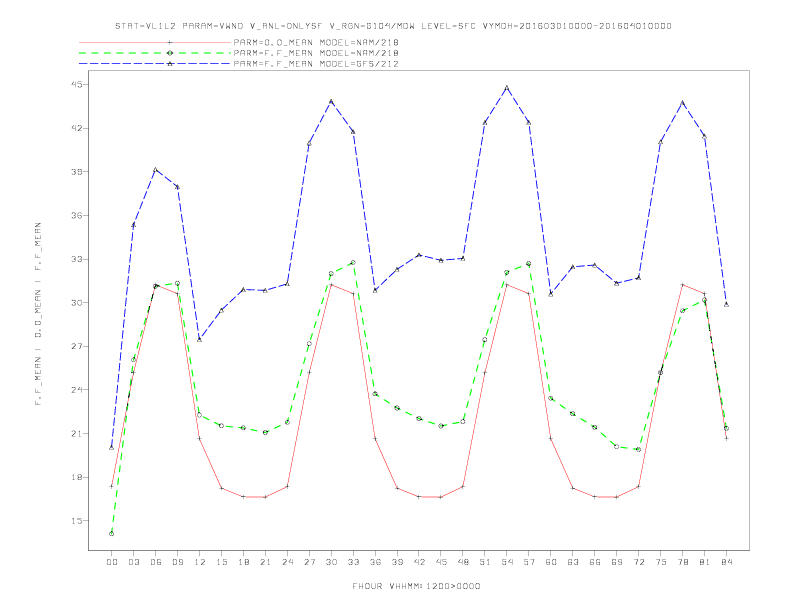
Task: Click the green NAM circle point at hour 00
Action: [x=112, y=533]
